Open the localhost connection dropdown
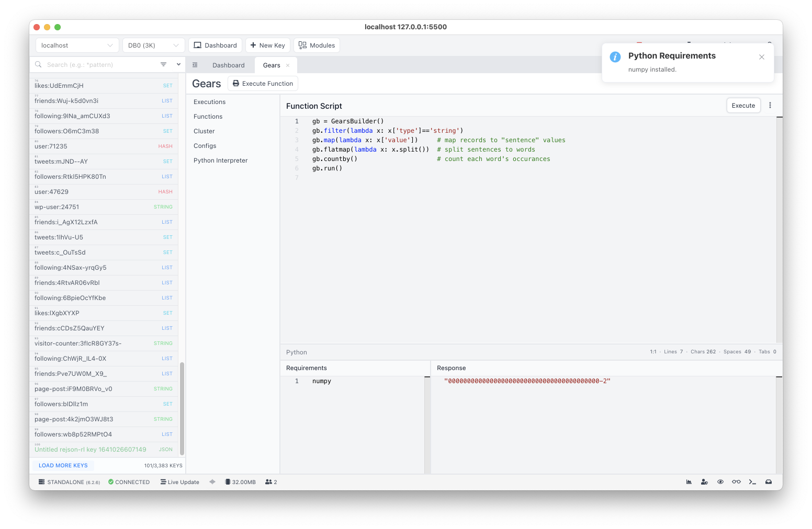This screenshot has height=529, width=812. point(77,45)
